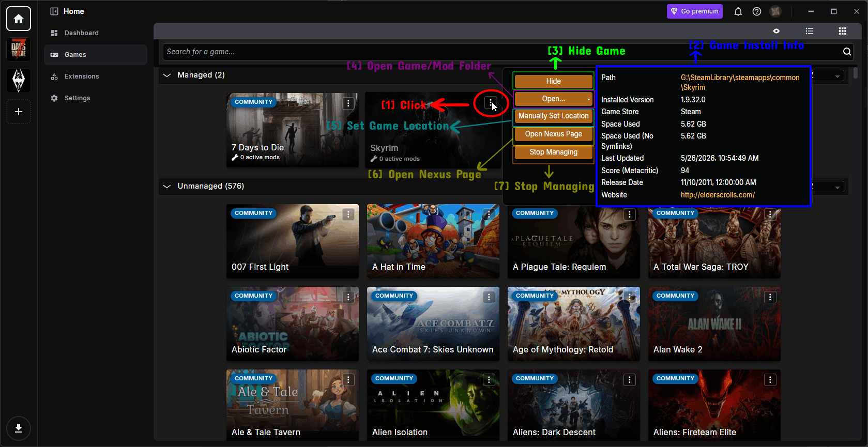Viewport: 868px width, 447px height.
Task: Click the magnifier icon in the search bar
Action: coord(847,52)
